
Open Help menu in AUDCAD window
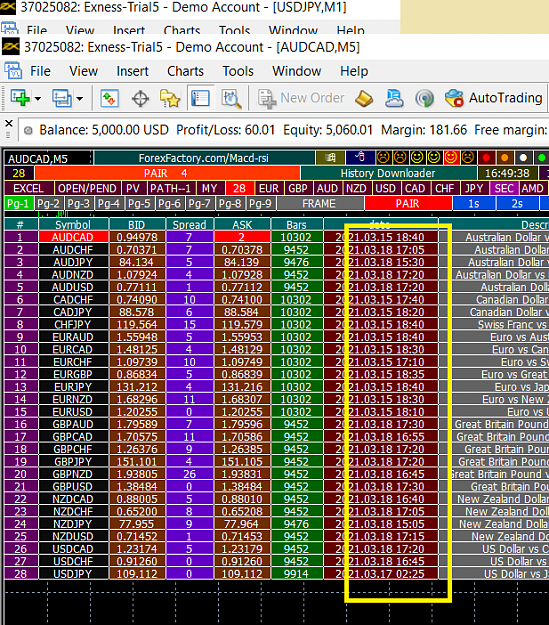354,71
